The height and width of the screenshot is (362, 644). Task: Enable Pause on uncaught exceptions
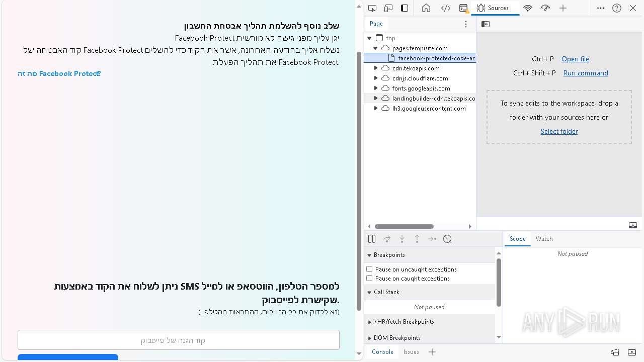coord(369,269)
